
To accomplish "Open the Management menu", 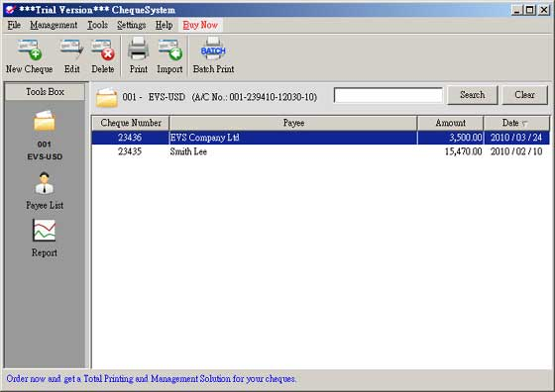I will (54, 25).
